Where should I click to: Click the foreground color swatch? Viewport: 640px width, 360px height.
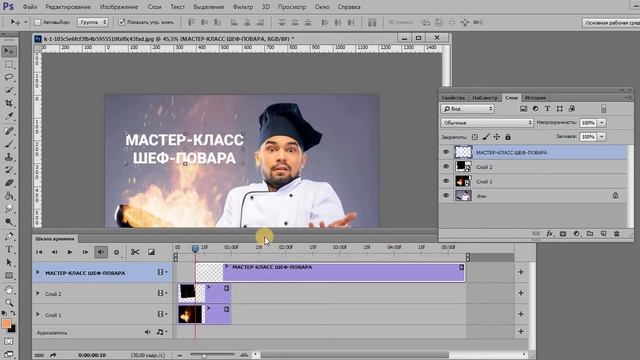6,324
